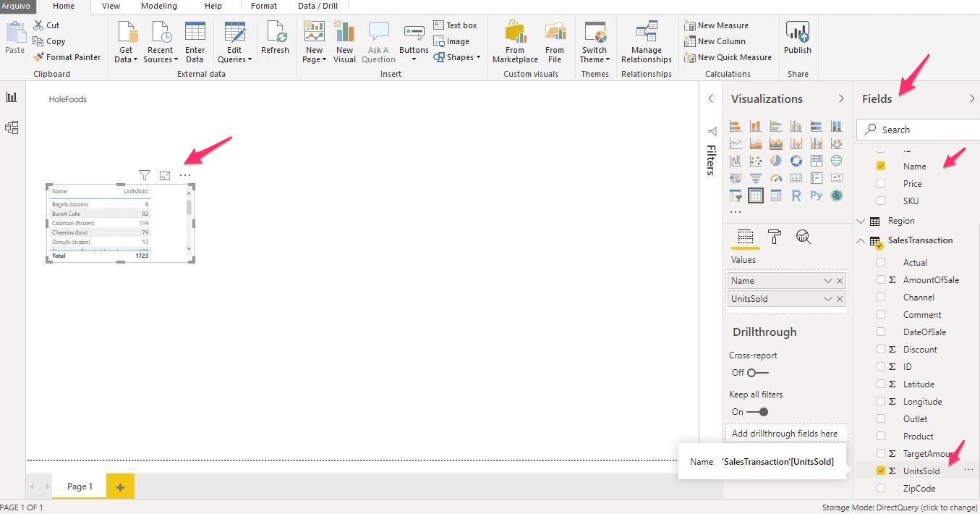Toggle Keep all filters switch
The height and width of the screenshot is (514, 980).
757,412
